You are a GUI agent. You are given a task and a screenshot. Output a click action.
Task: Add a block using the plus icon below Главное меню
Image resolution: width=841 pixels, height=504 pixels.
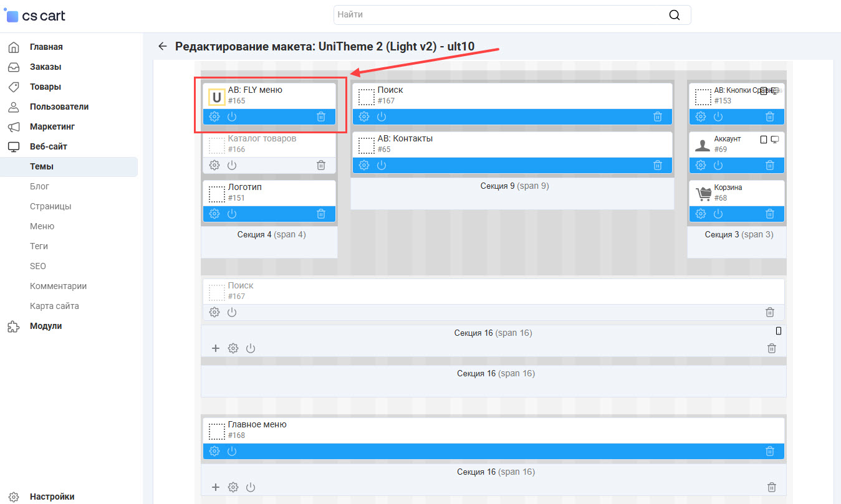216,487
